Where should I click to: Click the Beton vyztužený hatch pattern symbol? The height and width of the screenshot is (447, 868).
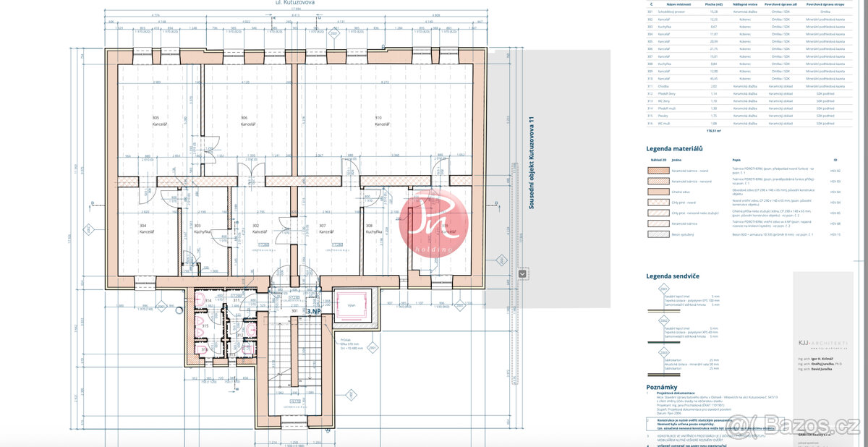(657, 233)
